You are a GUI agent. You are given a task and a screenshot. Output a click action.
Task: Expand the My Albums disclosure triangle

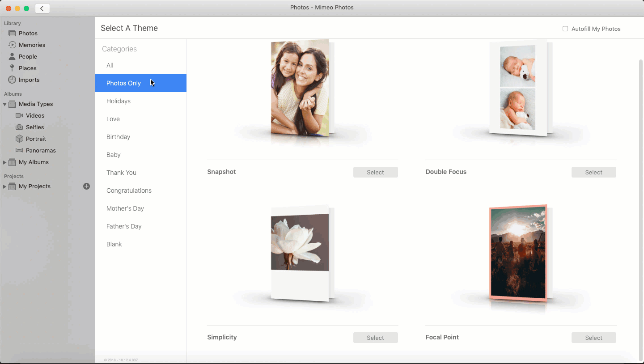click(x=4, y=162)
